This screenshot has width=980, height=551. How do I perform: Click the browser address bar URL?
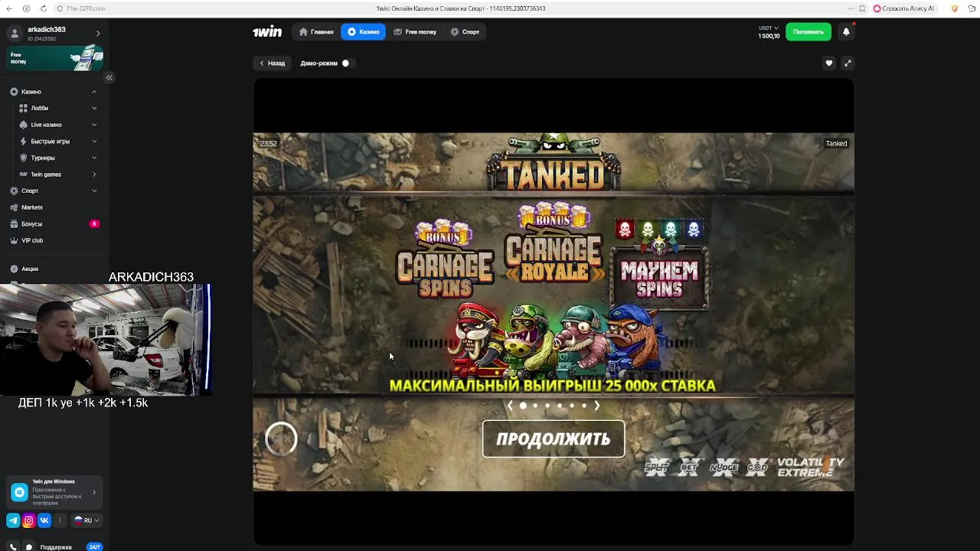(86, 8)
